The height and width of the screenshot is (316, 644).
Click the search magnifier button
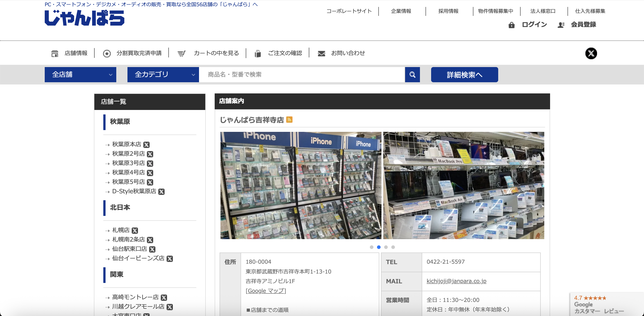[x=412, y=74]
